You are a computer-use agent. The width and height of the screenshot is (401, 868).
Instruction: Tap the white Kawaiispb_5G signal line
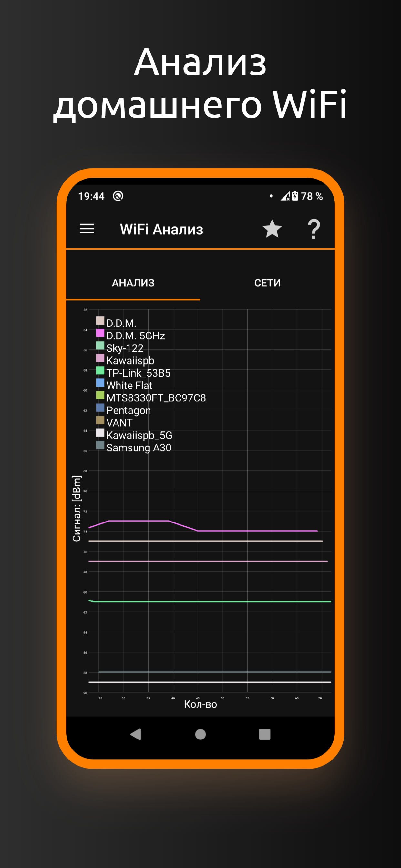210,682
